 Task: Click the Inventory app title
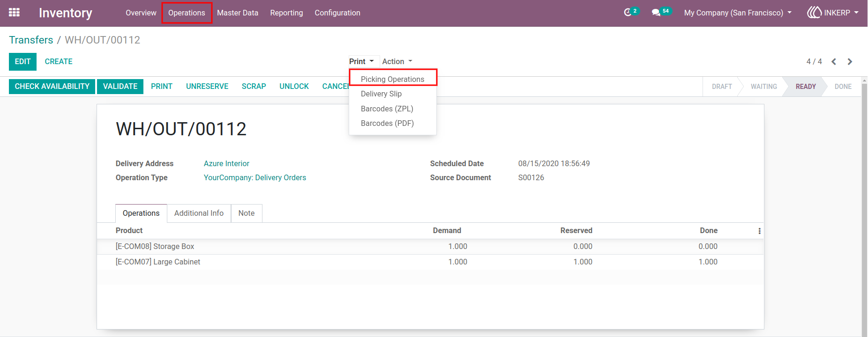pyautogui.click(x=66, y=13)
